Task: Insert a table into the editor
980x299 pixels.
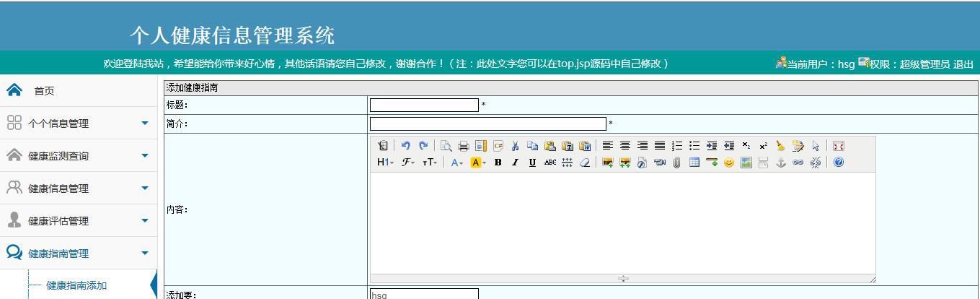Action: [x=694, y=162]
